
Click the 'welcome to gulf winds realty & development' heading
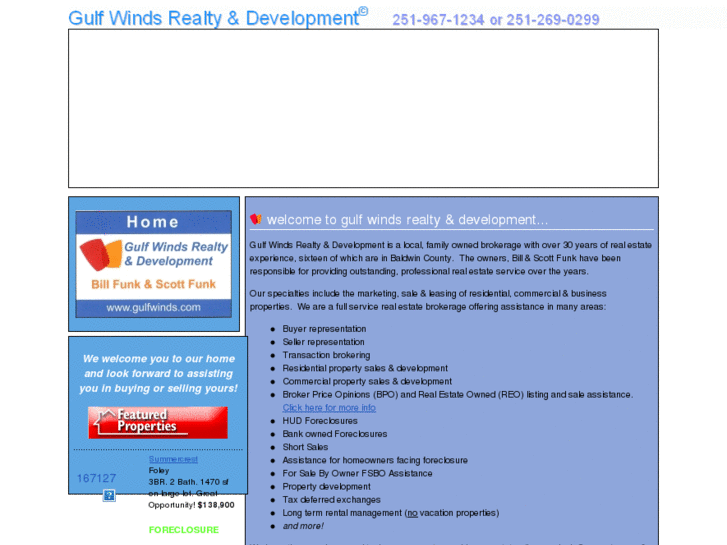[407, 219]
